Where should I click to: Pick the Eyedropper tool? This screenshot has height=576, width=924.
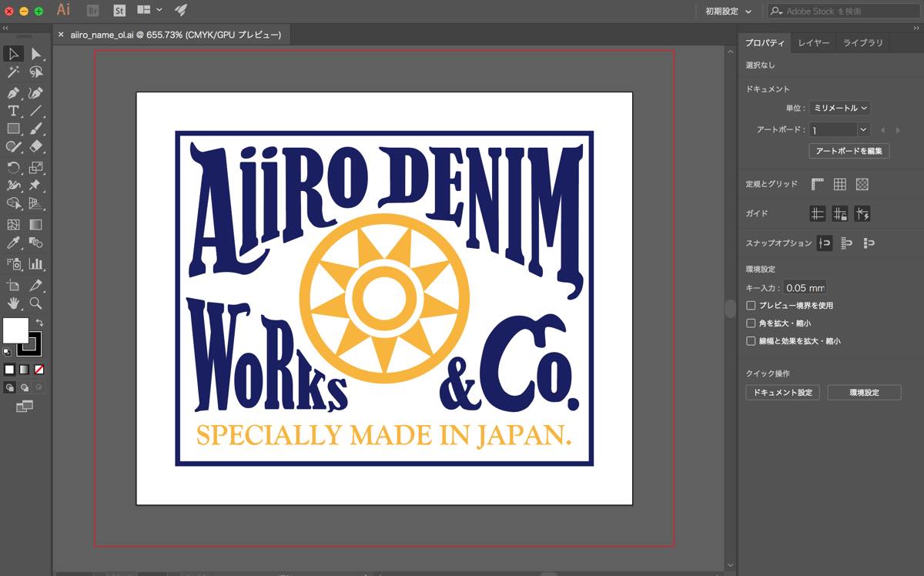point(13,243)
